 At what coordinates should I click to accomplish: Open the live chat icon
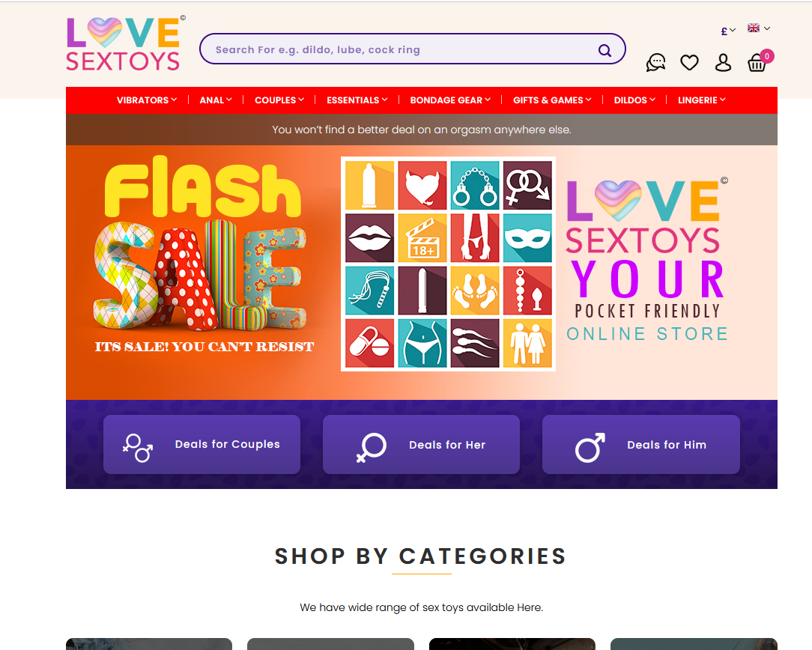coord(655,63)
